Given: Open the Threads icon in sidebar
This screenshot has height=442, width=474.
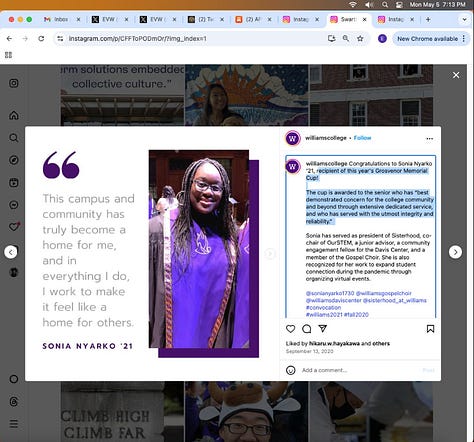Looking at the screenshot, I should point(14,401).
